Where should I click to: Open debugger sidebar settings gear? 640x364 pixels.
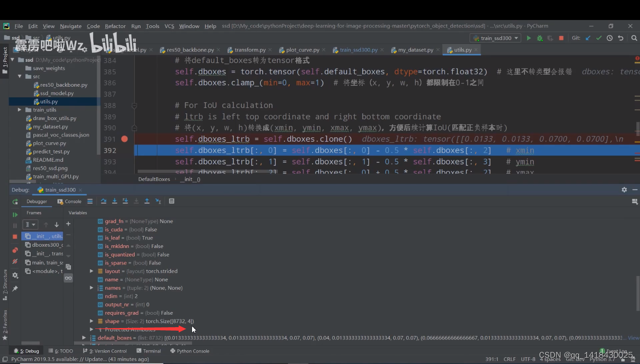(15, 276)
